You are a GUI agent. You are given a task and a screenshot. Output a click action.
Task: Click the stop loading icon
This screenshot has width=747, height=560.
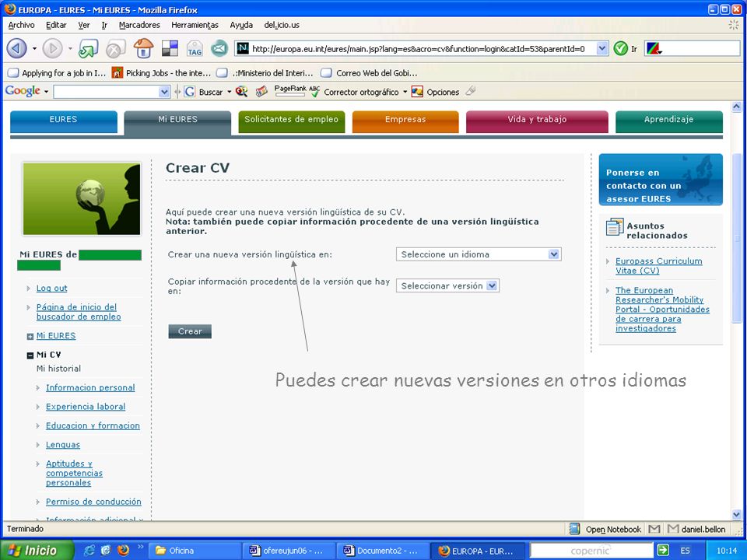115,48
